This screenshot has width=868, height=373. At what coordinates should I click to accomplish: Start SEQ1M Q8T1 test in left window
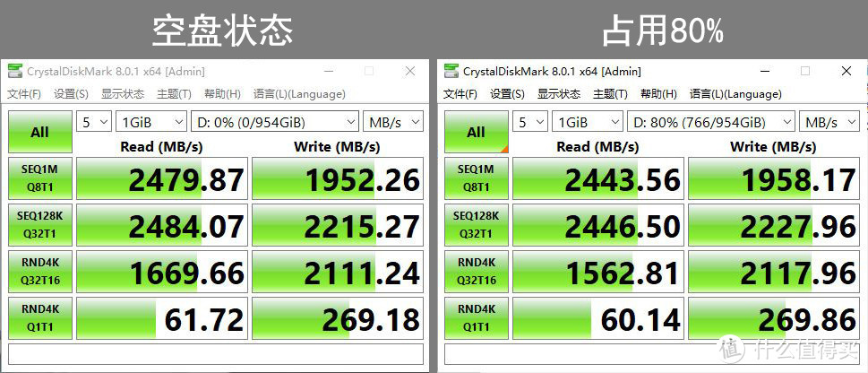39,178
